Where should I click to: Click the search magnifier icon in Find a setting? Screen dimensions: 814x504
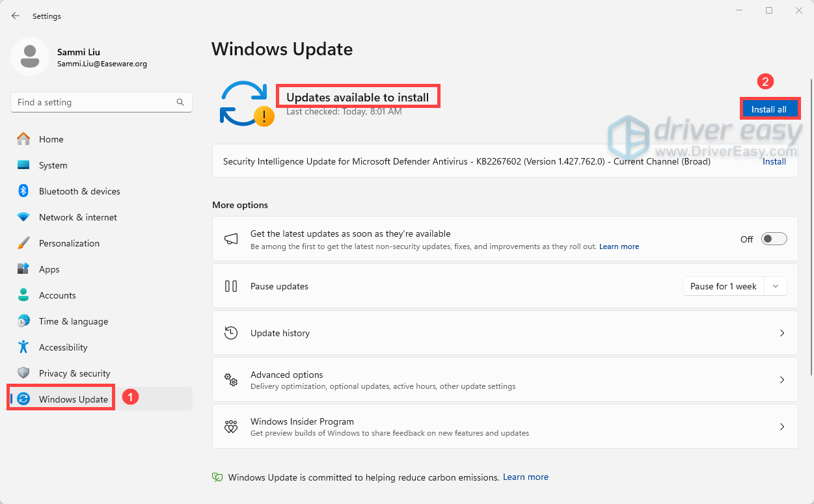click(180, 102)
